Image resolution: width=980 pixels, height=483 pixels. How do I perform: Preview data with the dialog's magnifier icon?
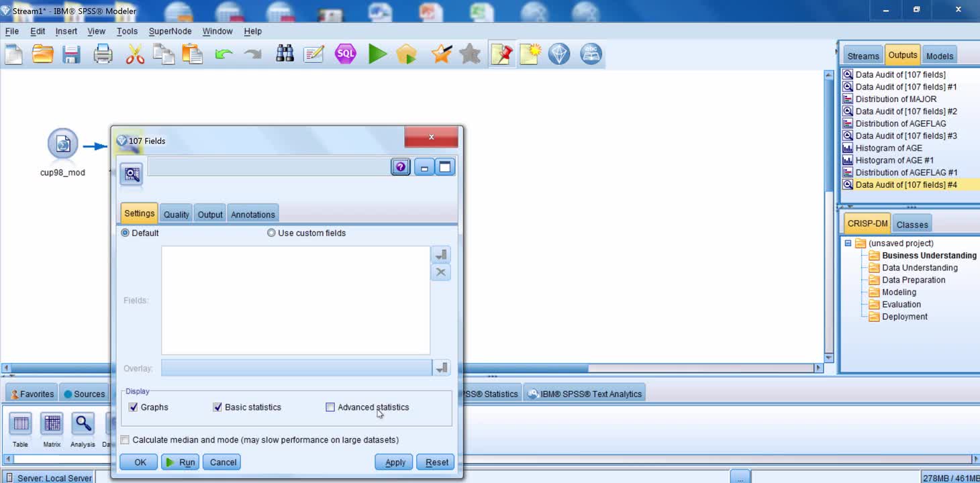click(x=132, y=174)
